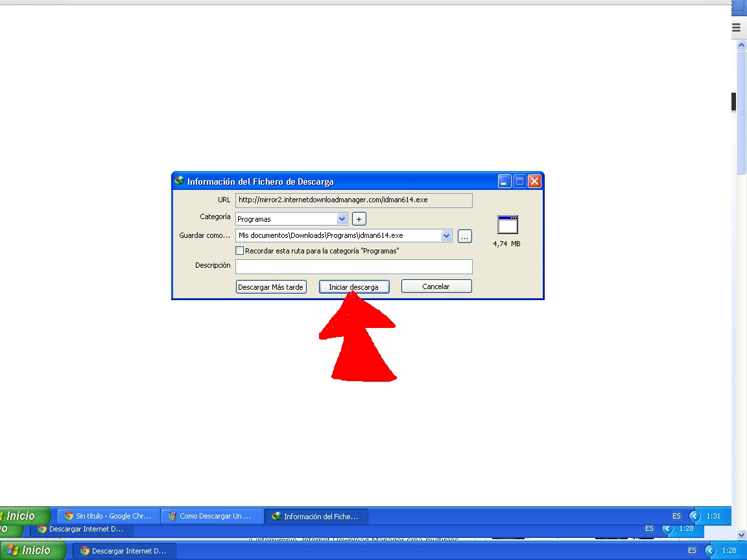Click scrollbar down arrow in browser
The width and height of the screenshot is (747, 560).
click(741, 535)
